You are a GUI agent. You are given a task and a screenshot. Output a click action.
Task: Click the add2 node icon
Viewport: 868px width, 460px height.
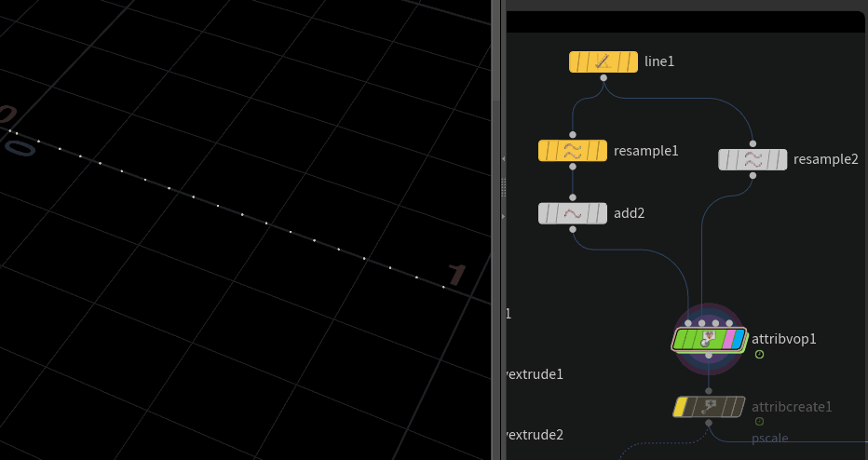(573, 213)
